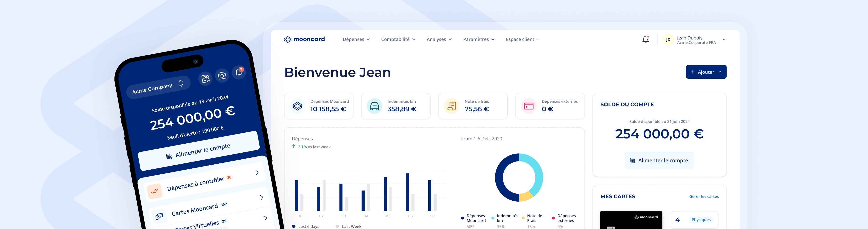Click the Dépenses externes card icon

click(529, 106)
